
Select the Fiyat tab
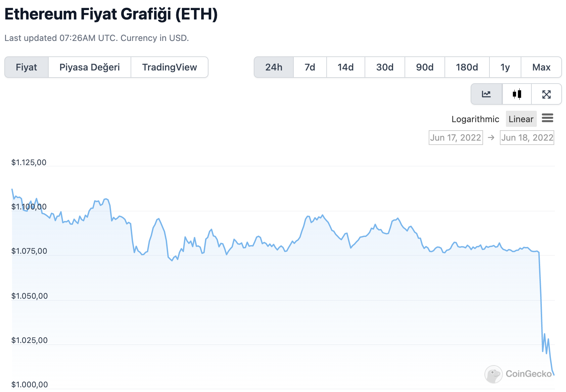click(27, 67)
